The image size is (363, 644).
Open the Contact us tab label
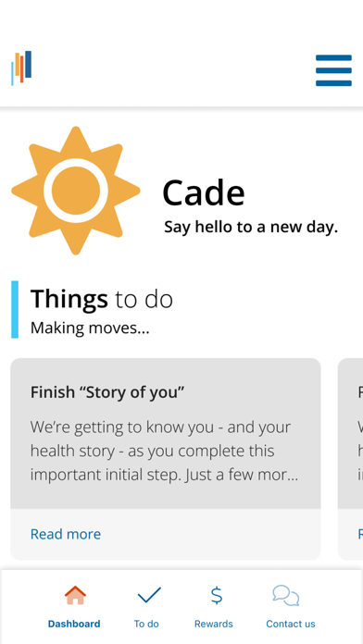pos(291,624)
